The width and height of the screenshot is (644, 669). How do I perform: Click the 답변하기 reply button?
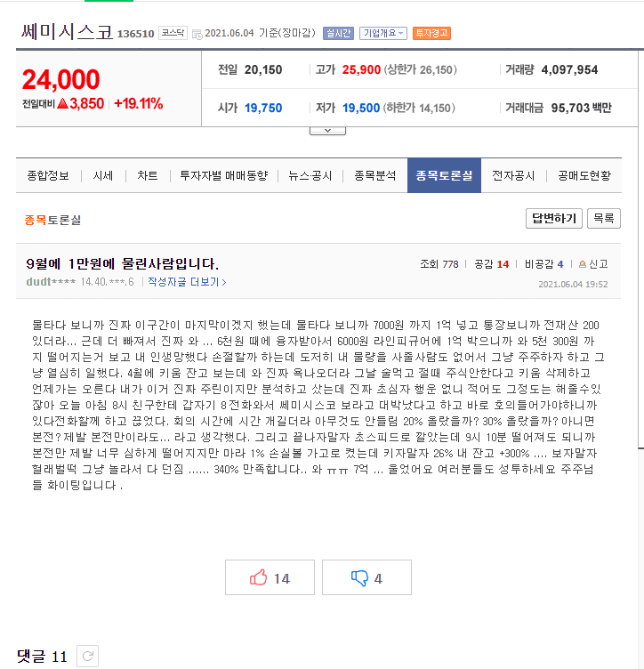coord(554,218)
